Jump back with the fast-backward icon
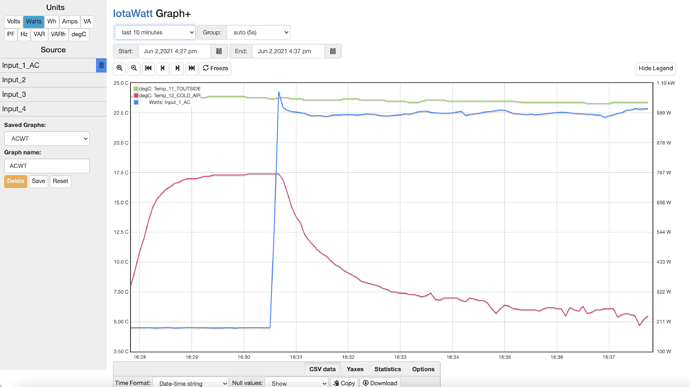690x387 pixels. tap(148, 68)
